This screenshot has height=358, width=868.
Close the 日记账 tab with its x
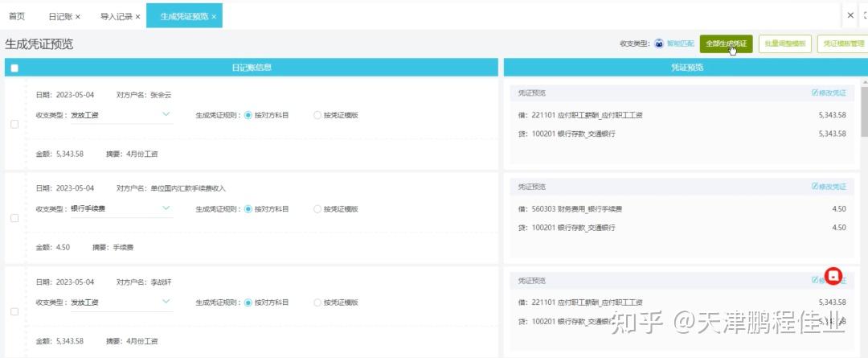78,17
